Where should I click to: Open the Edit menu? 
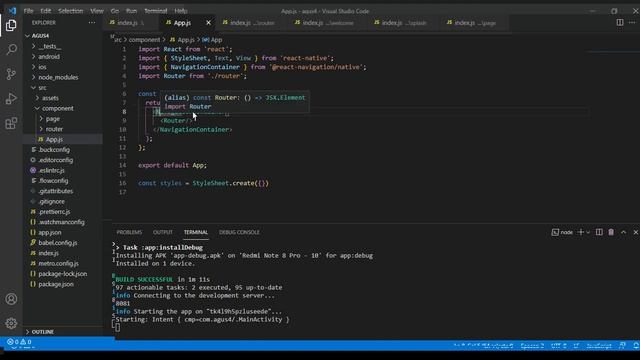[x=46, y=11]
